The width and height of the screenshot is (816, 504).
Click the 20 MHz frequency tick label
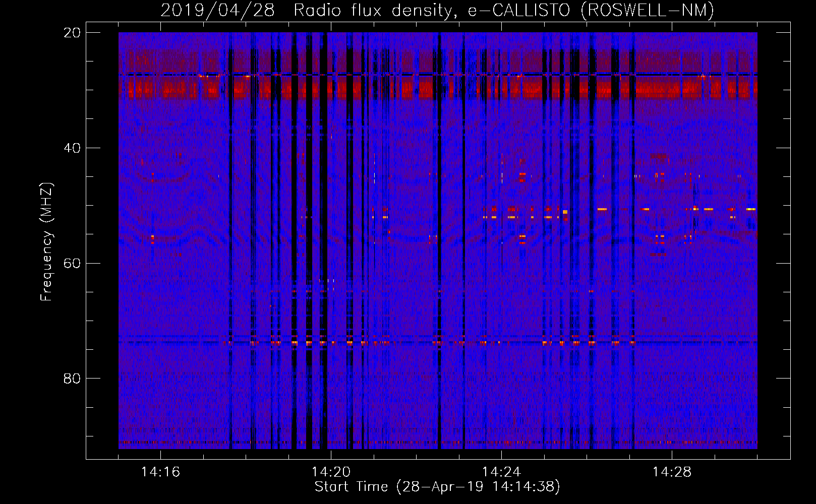click(x=72, y=33)
